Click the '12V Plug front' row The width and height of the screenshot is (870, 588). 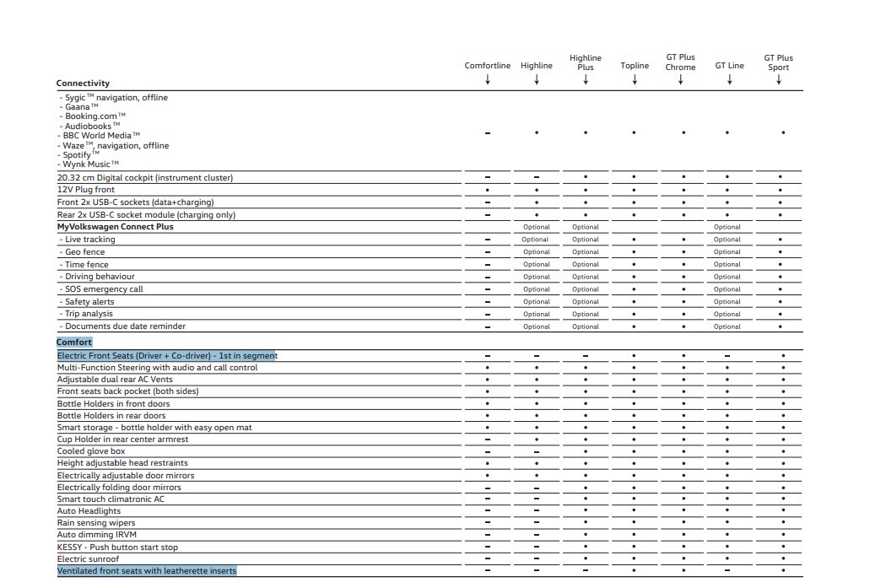[86, 190]
